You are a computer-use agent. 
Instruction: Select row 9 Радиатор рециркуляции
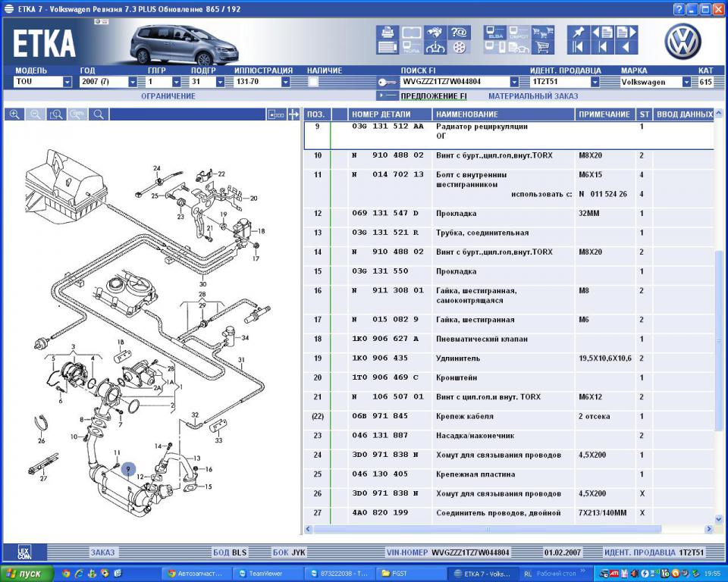[509, 135]
